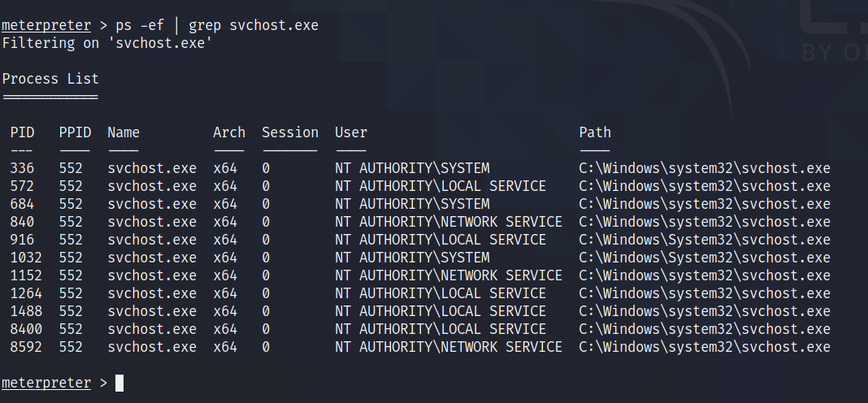Click the PPID column header
The image size is (868, 403).
click(x=75, y=133)
